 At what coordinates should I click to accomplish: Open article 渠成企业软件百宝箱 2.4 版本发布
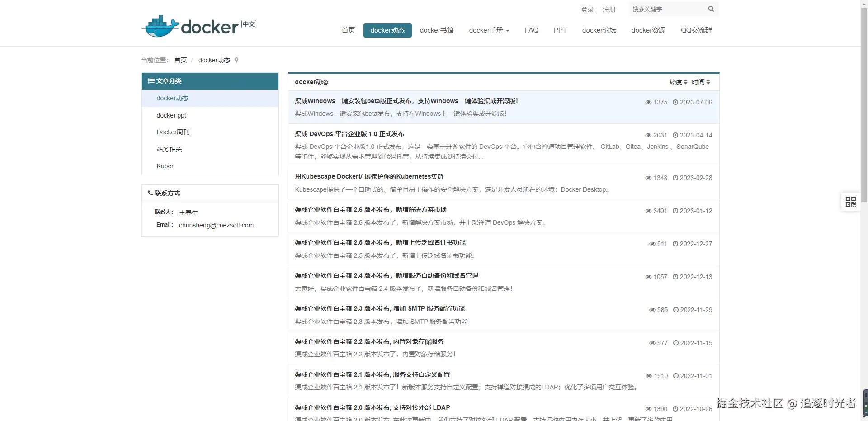pos(387,275)
